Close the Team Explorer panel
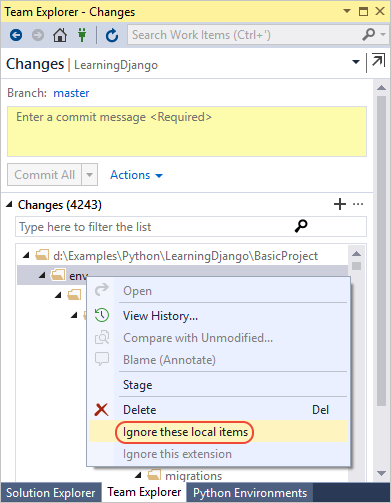Viewport: 391px width, 503px height. (380, 11)
